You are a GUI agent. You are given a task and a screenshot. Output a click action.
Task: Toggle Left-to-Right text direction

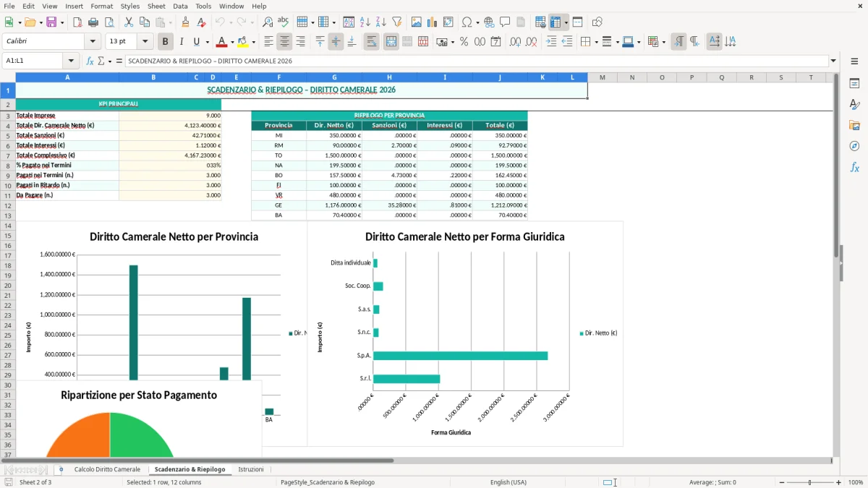(678, 42)
